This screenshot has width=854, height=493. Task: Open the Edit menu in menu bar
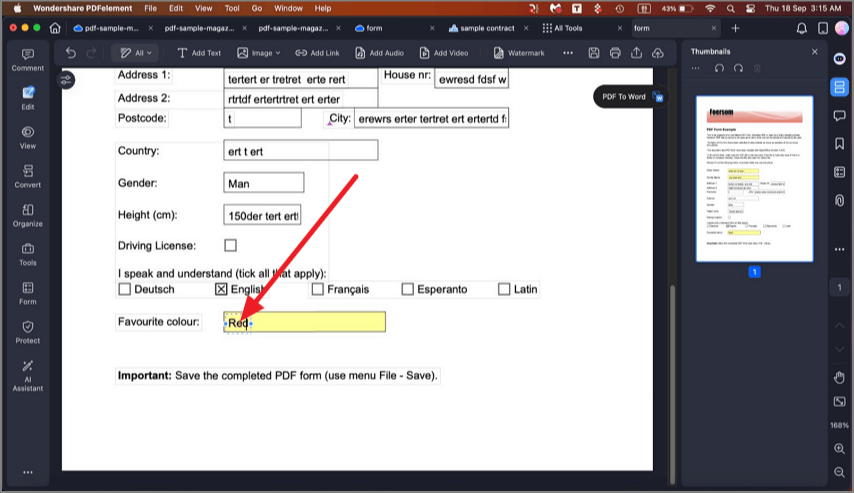point(176,8)
